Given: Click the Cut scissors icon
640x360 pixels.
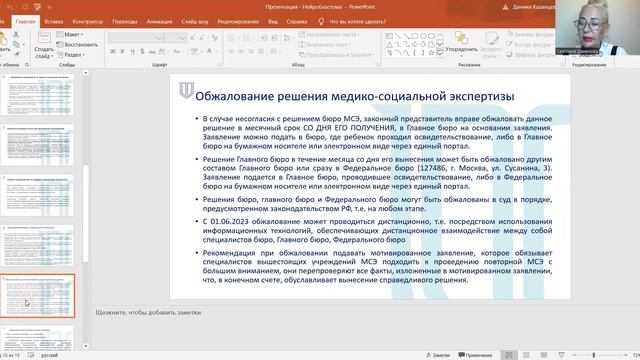Looking at the screenshot, I should click(x=16, y=35).
